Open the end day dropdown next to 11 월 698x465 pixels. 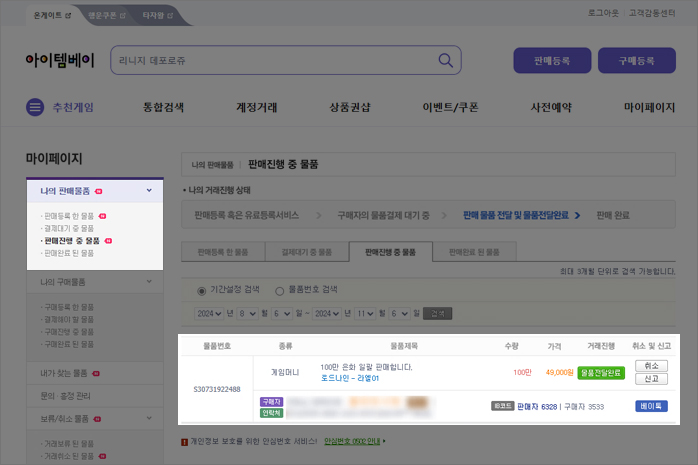pos(400,314)
